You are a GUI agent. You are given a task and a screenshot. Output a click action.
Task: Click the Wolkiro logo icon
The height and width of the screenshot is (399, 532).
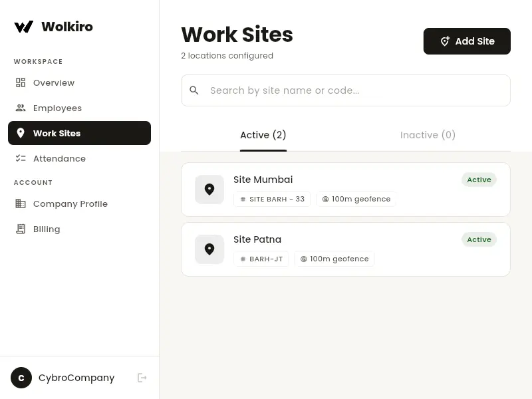pos(24,27)
